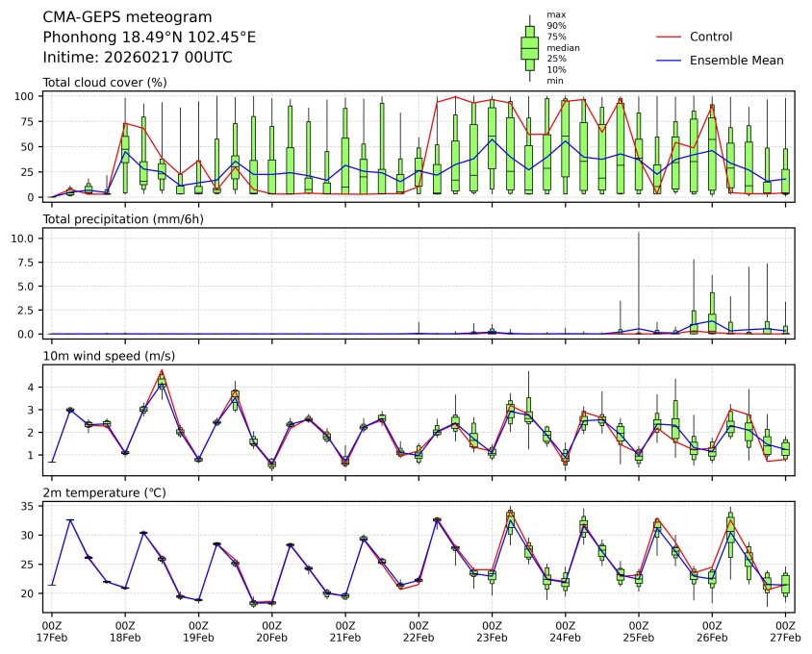Select the Control legend label
Screen dimensions: 812x654
click(x=711, y=37)
